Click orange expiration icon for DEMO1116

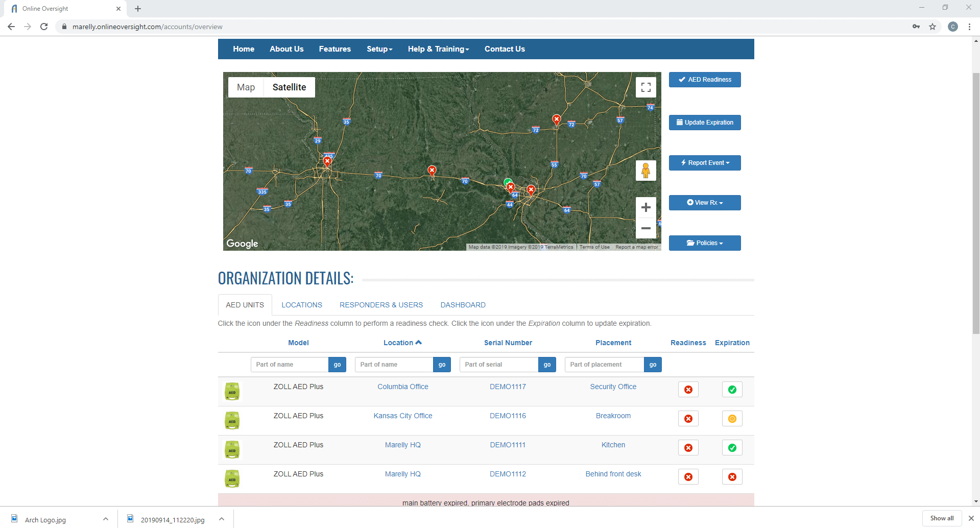732,419
